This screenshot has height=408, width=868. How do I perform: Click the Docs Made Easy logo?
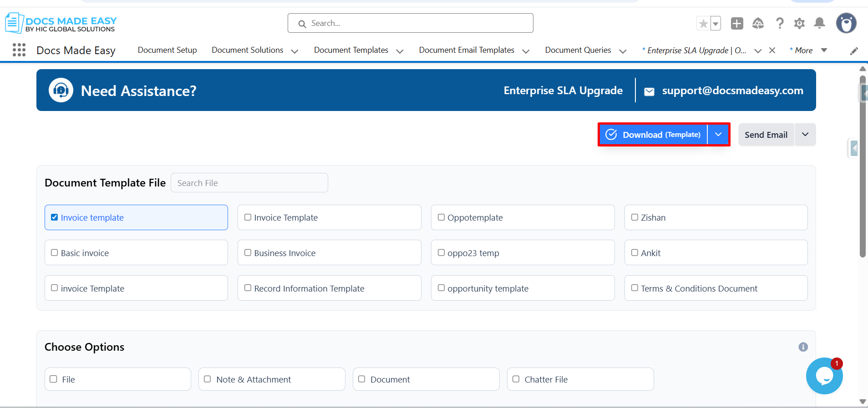tap(61, 23)
